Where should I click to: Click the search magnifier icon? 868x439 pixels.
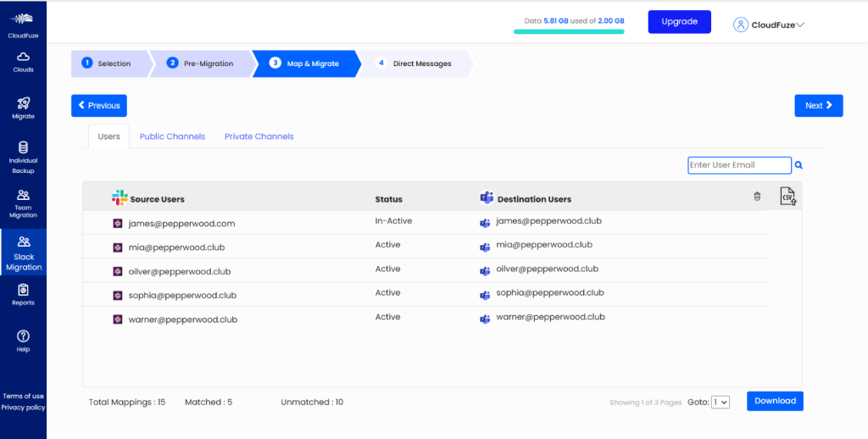click(798, 165)
